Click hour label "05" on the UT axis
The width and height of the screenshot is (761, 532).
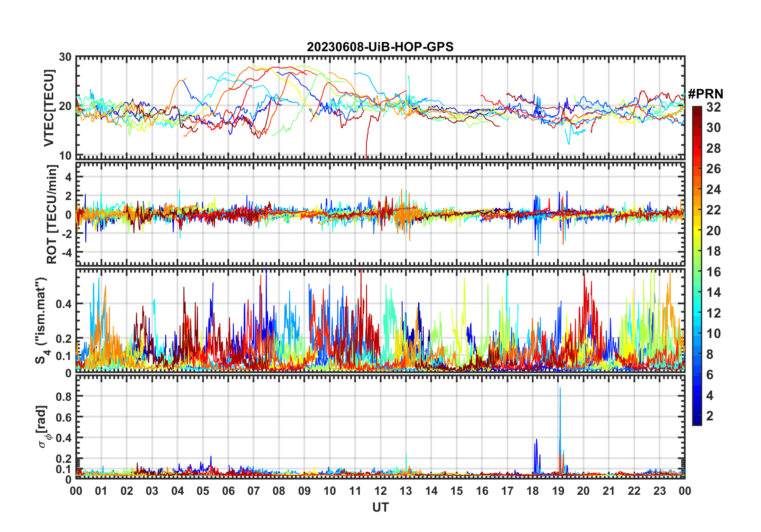pyautogui.click(x=203, y=491)
